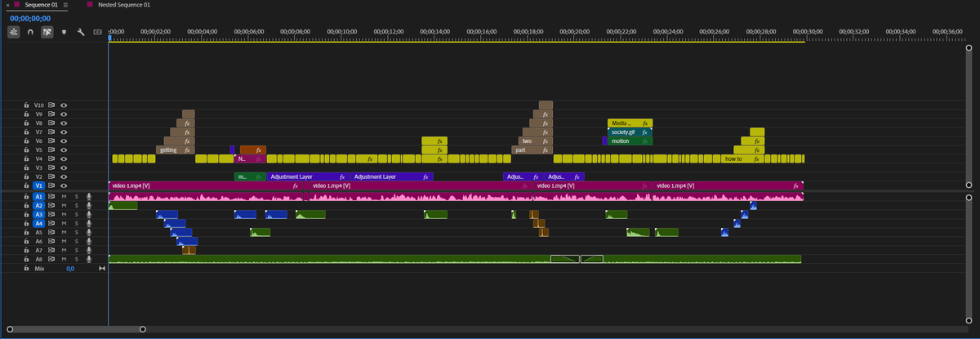Add a marker with shield icon
The height and width of the screenshot is (339, 980).
(x=64, y=32)
